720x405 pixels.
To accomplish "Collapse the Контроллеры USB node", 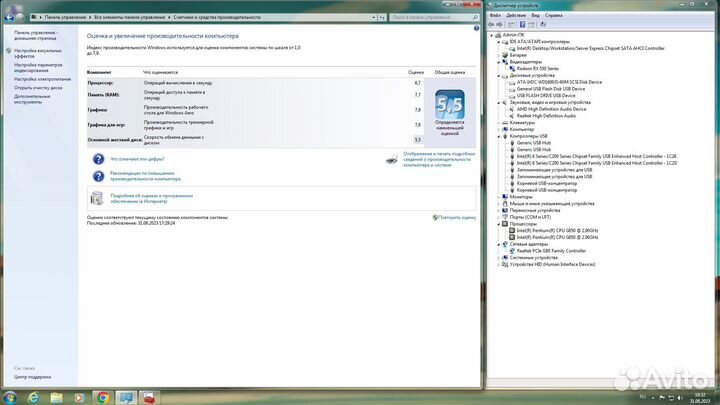I will pyautogui.click(x=499, y=136).
